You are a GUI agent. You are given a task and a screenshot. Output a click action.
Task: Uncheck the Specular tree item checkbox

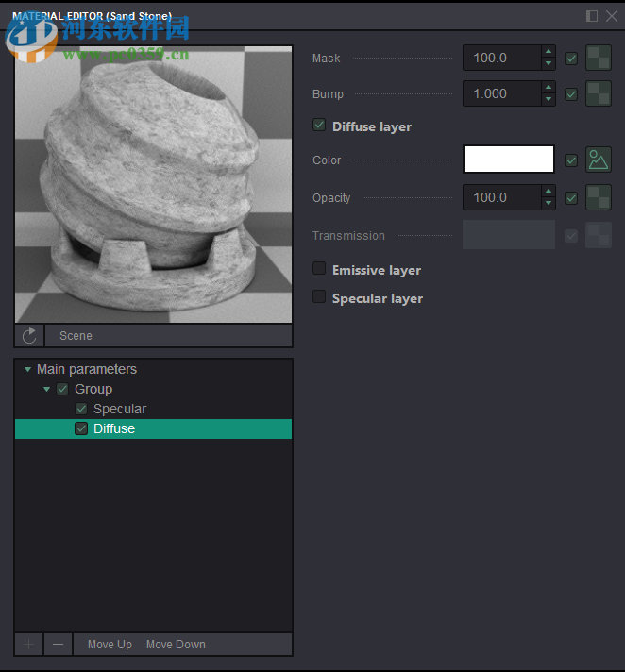tap(81, 409)
